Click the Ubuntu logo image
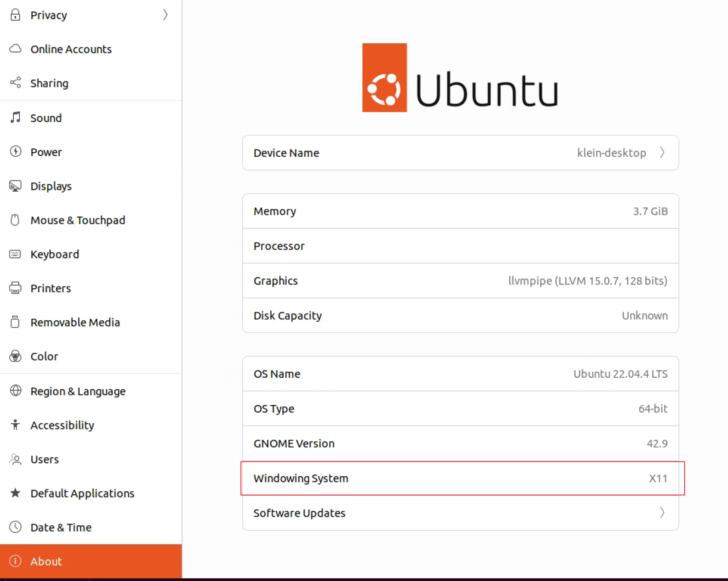 460,78
